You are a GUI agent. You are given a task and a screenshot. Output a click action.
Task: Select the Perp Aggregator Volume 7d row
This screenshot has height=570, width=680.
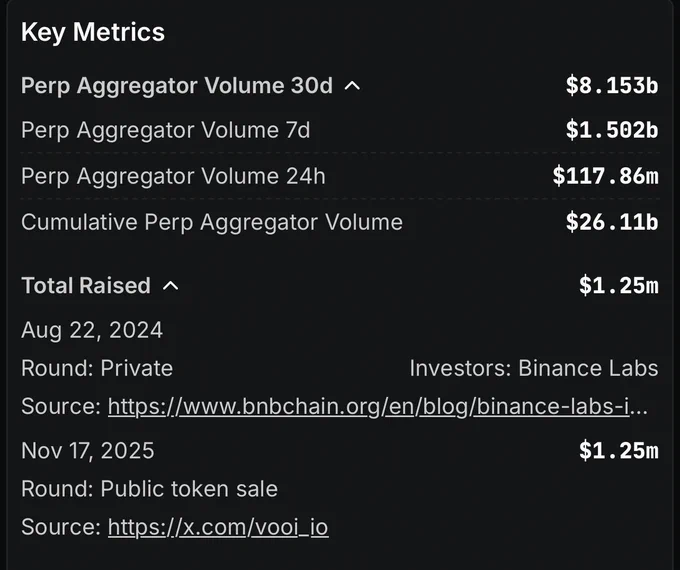coord(340,130)
